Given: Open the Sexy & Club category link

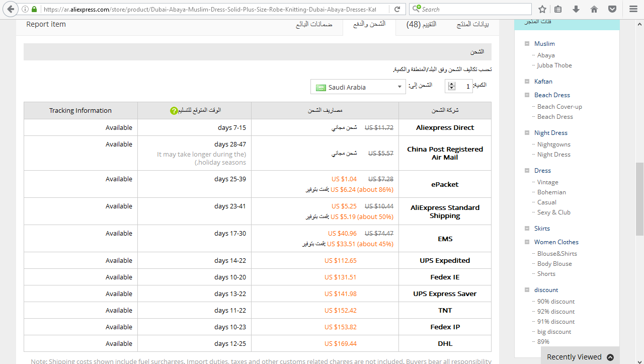Looking at the screenshot, I should pyautogui.click(x=554, y=212).
